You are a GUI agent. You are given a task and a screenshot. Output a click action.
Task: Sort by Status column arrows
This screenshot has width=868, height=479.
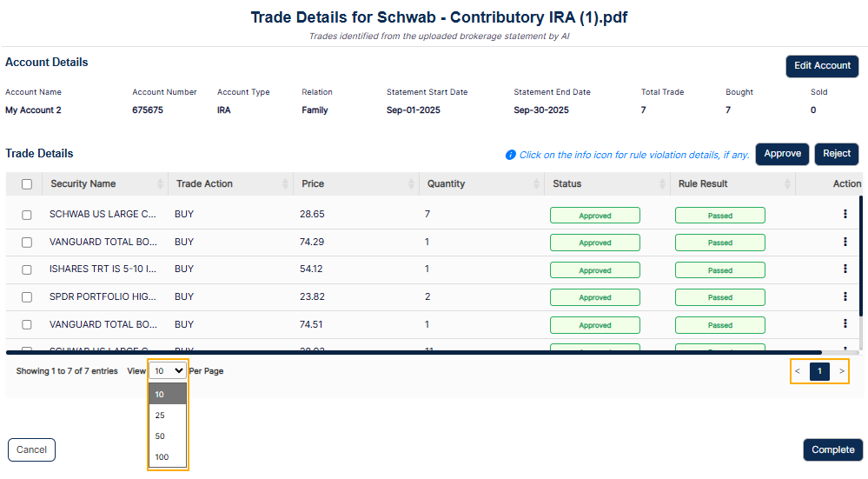[662, 183]
